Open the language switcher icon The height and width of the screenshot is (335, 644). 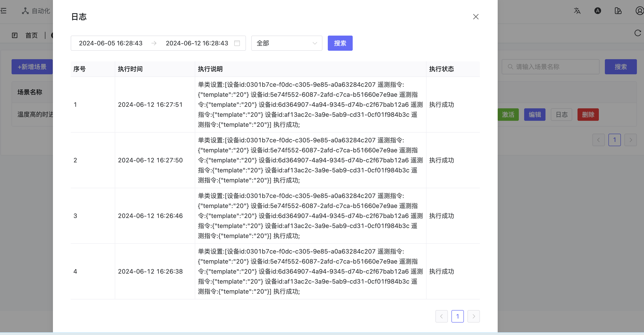[577, 11]
